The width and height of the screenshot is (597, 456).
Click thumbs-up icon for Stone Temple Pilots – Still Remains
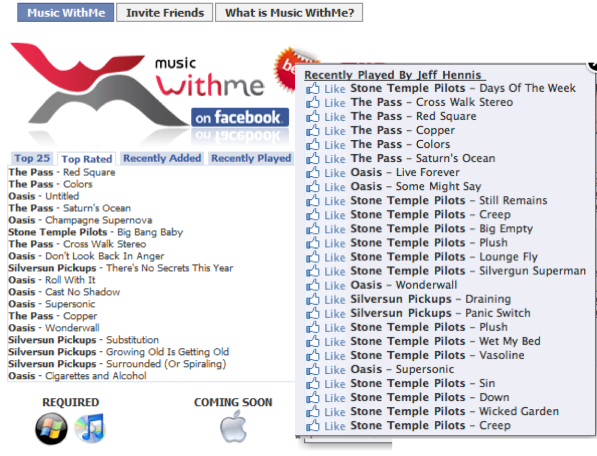313,201
